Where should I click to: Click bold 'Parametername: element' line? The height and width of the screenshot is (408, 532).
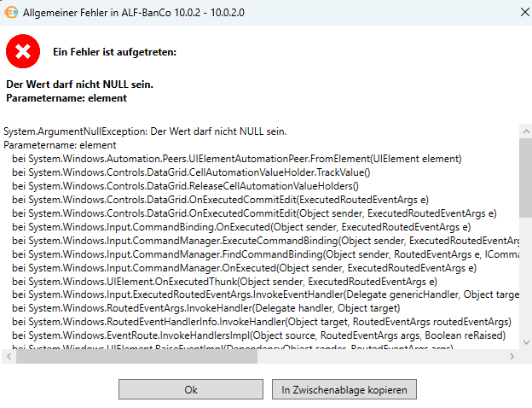pos(66,98)
